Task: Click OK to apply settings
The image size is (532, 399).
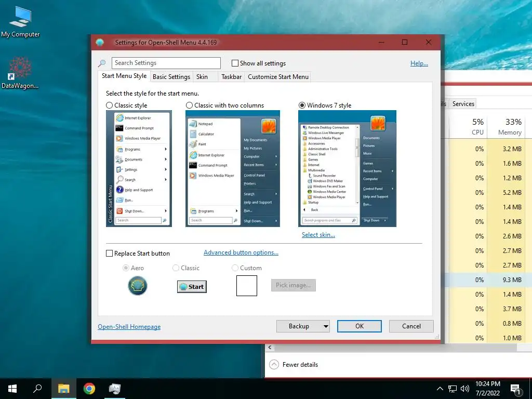Action: point(360,326)
